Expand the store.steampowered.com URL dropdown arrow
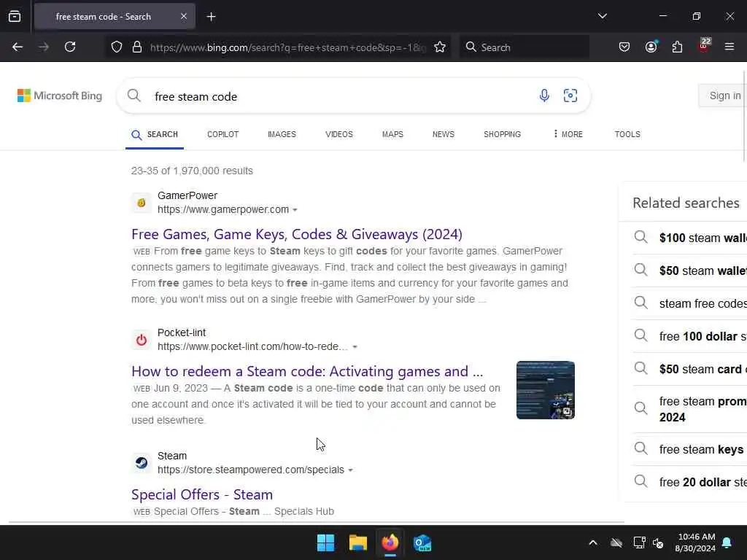 pos(351,470)
